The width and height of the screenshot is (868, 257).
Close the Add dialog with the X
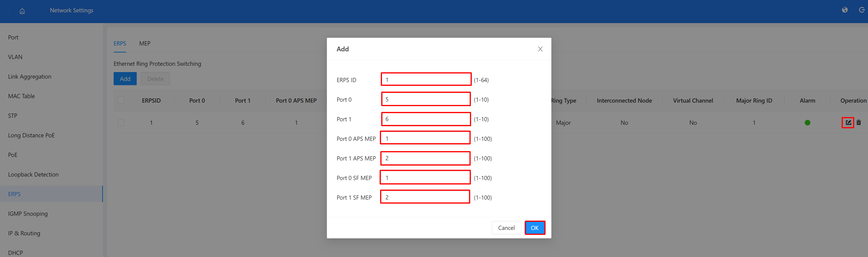[540, 49]
